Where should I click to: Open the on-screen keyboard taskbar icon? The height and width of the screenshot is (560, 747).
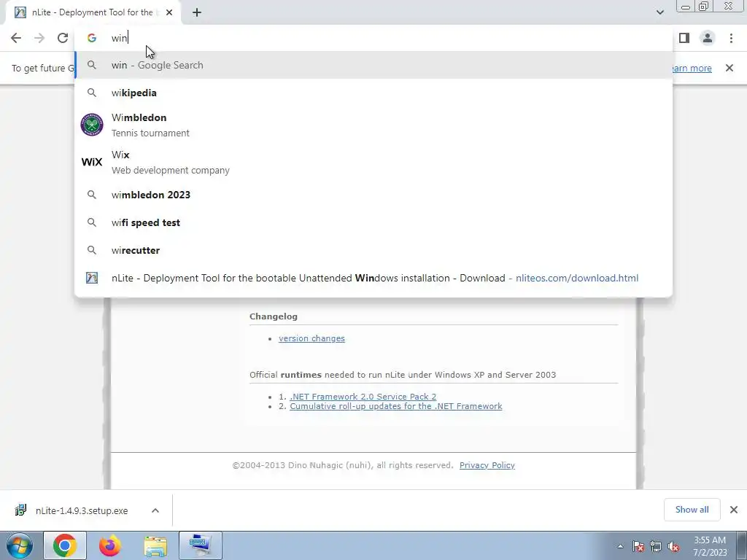pyautogui.click(x=200, y=546)
